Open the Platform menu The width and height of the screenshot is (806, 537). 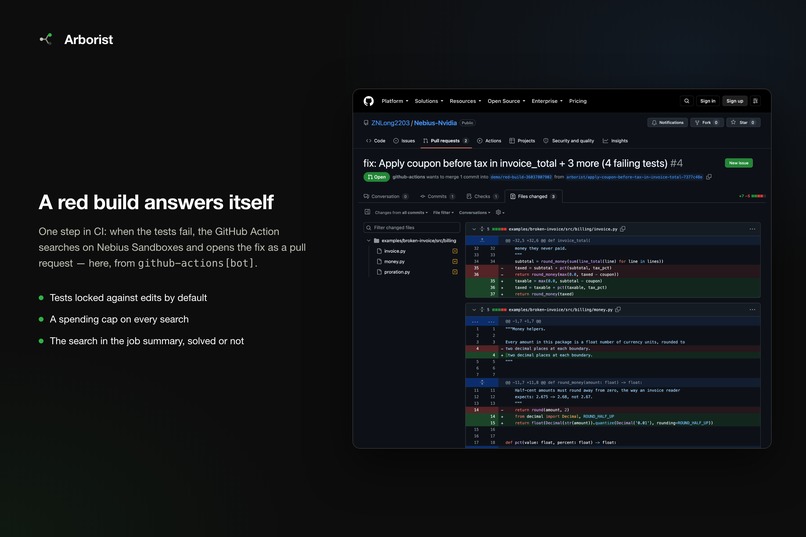(x=395, y=101)
